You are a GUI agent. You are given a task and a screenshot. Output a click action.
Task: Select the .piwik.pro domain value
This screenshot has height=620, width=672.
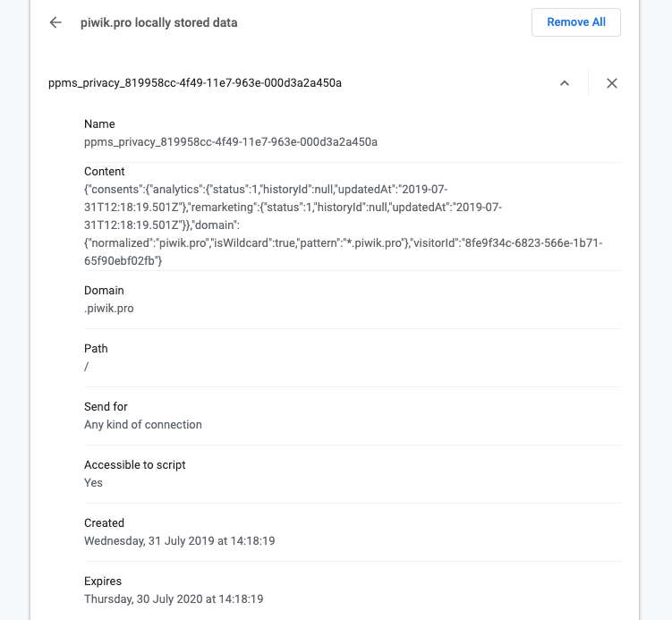(x=109, y=308)
